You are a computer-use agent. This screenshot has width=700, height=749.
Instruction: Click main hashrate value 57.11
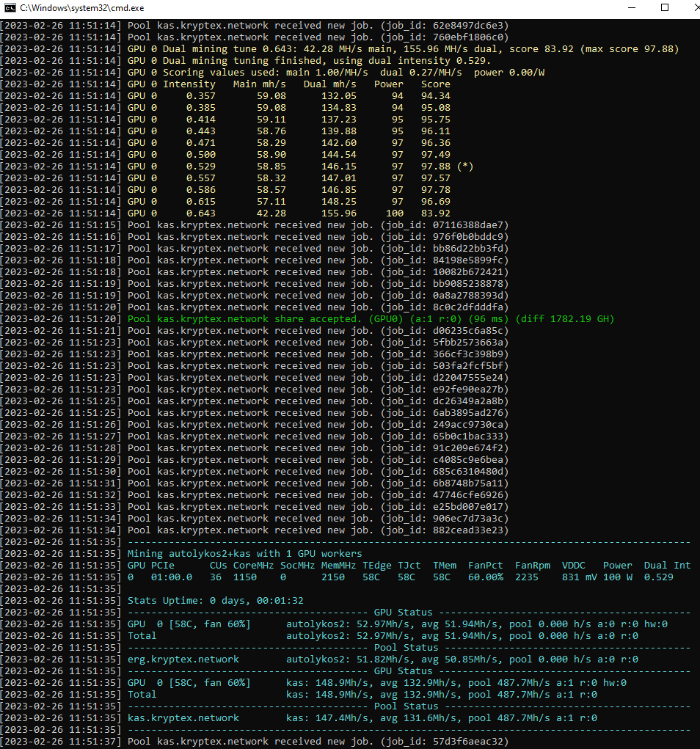[x=271, y=202]
